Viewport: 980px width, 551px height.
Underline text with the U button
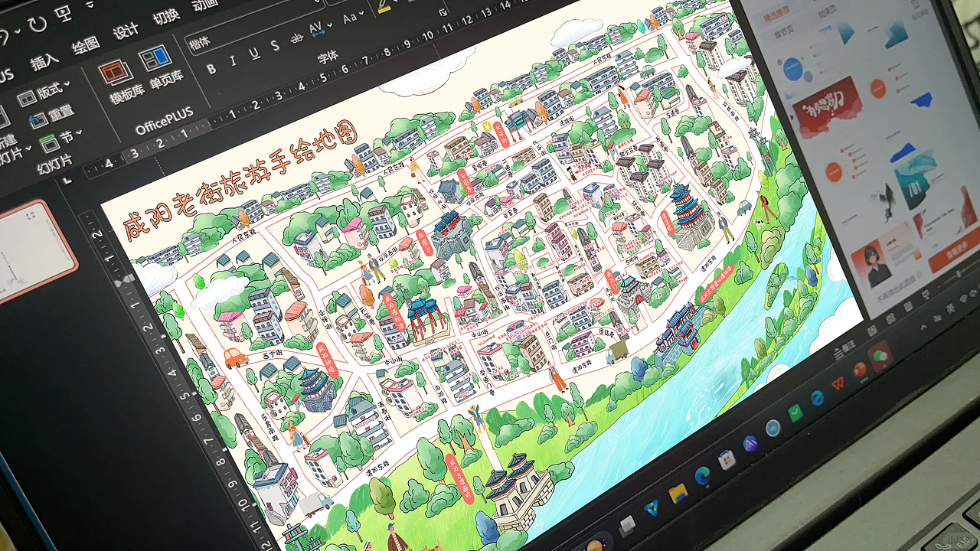pos(253,54)
